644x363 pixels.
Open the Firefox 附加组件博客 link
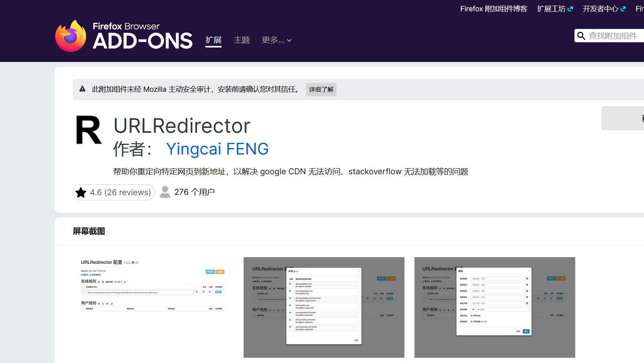pos(493,9)
